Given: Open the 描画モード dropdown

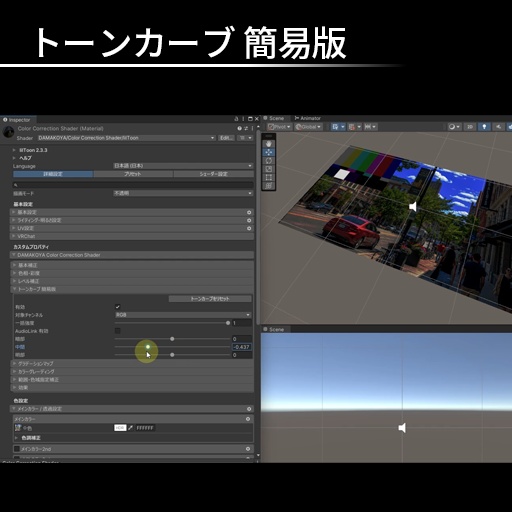Looking at the screenshot, I should pos(183,193).
